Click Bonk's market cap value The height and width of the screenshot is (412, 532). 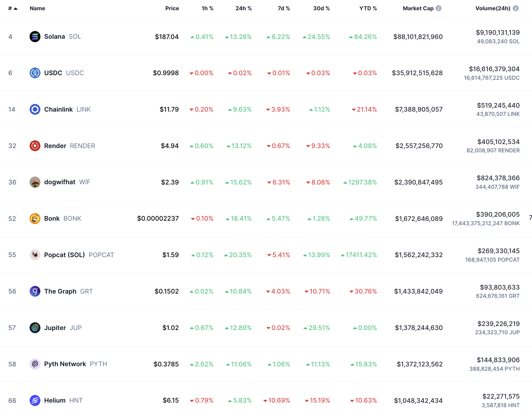coord(419,219)
